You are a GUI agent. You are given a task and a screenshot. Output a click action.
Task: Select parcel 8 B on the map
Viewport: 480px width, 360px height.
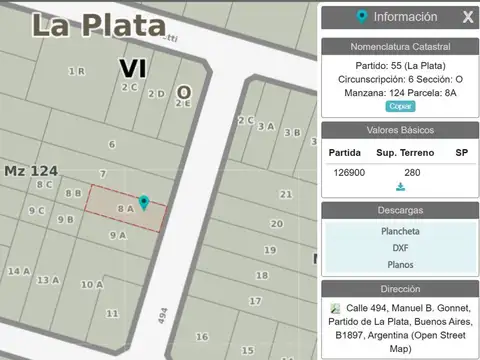point(73,193)
